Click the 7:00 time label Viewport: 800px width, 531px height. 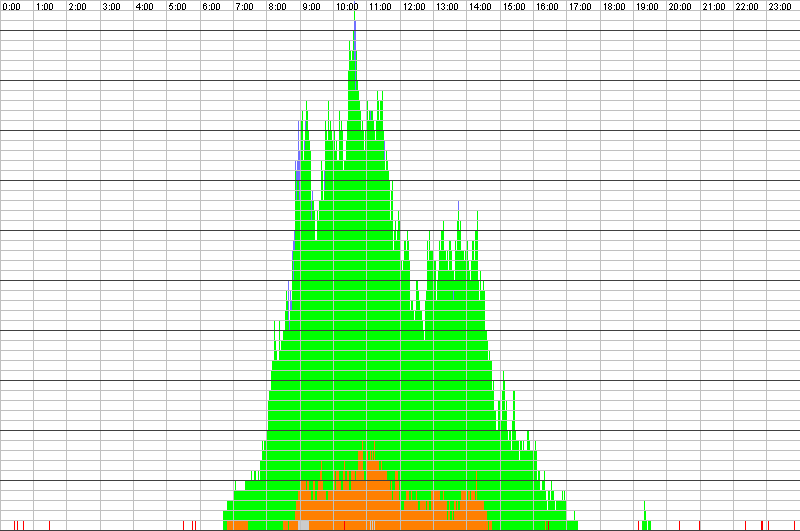point(245,7)
